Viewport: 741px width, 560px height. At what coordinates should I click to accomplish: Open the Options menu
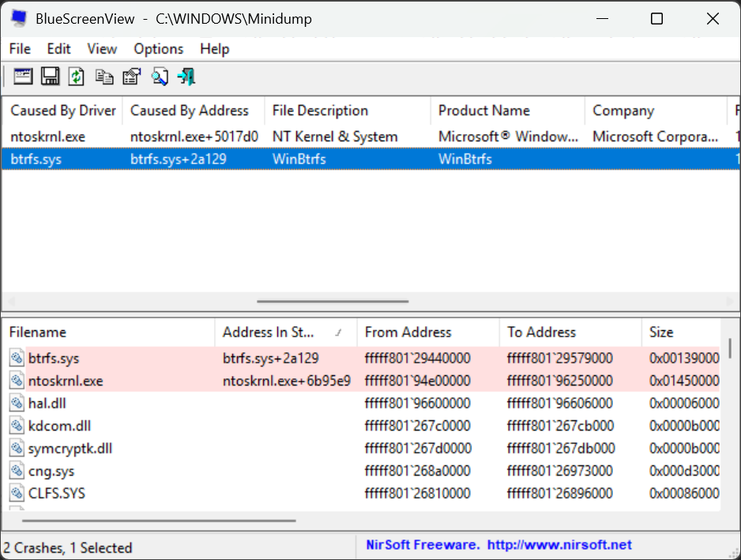tap(158, 49)
